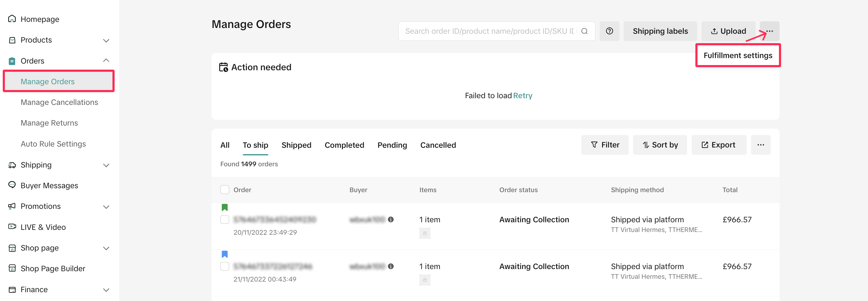Open Buyer Messages in sidebar
Screen dimensions: 868x301
click(x=49, y=185)
